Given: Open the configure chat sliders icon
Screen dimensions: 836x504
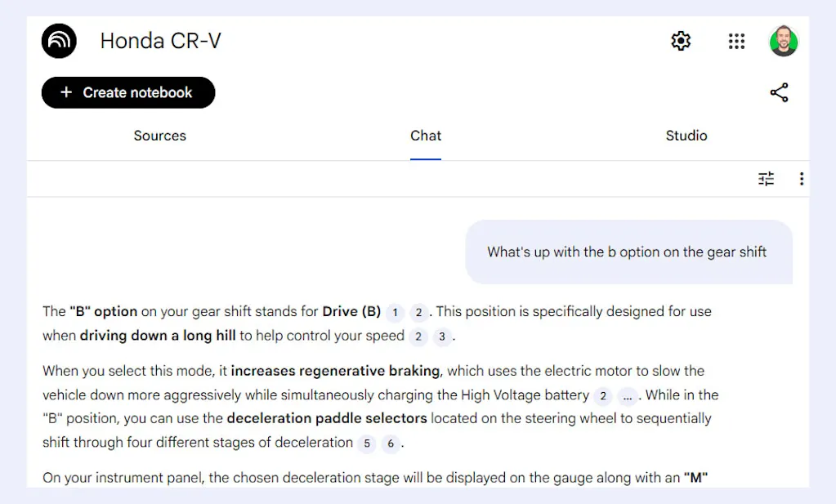Looking at the screenshot, I should pyautogui.click(x=766, y=179).
